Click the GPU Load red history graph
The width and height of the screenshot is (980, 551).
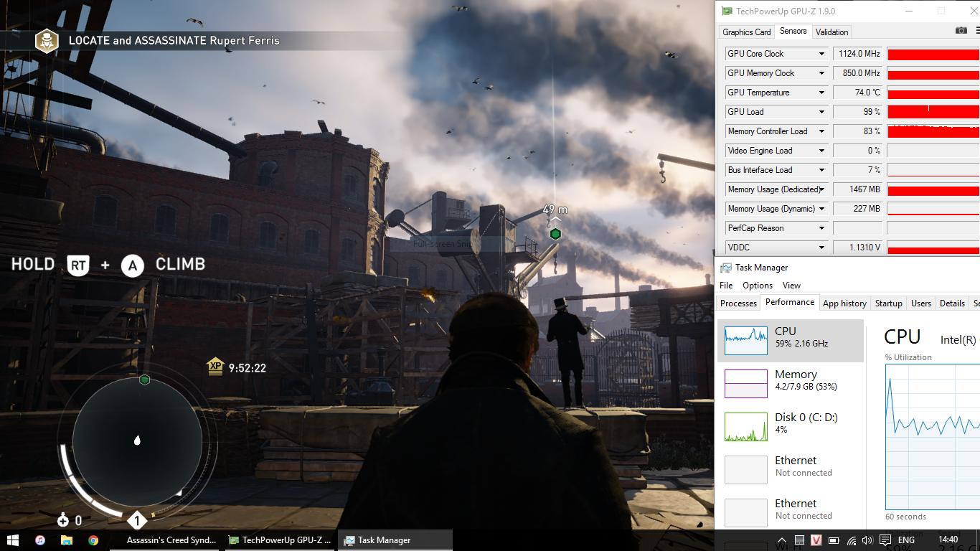(x=933, y=112)
